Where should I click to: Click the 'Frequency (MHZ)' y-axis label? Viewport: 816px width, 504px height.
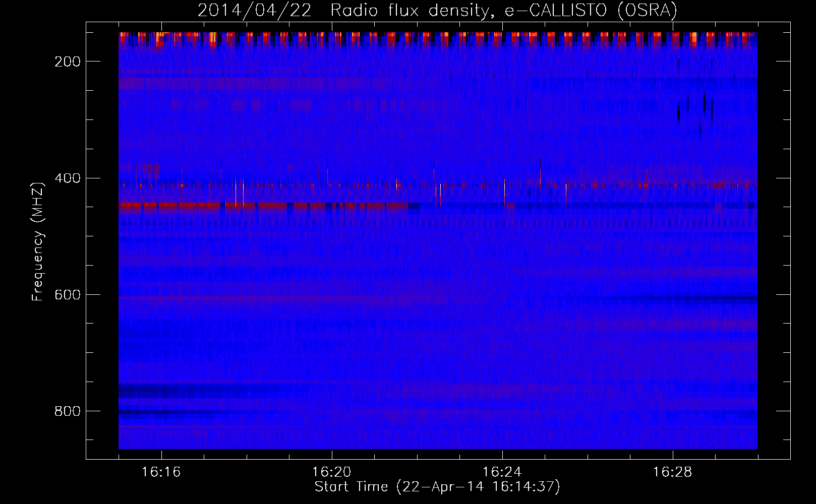coord(38,241)
